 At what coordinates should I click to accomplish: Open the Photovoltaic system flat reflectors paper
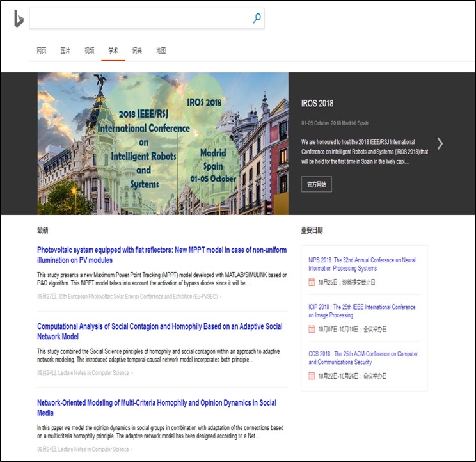[162, 255]
